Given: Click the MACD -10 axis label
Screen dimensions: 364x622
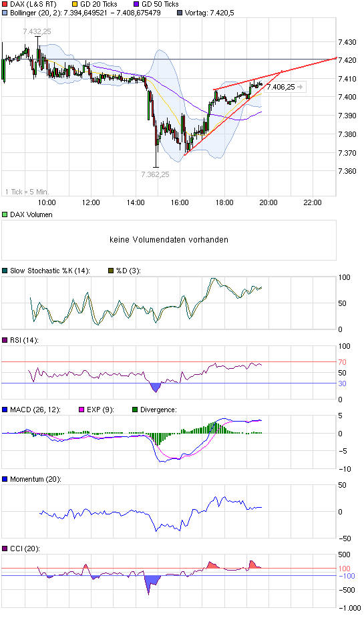Looking at the screenshot, I should [345, 469].
